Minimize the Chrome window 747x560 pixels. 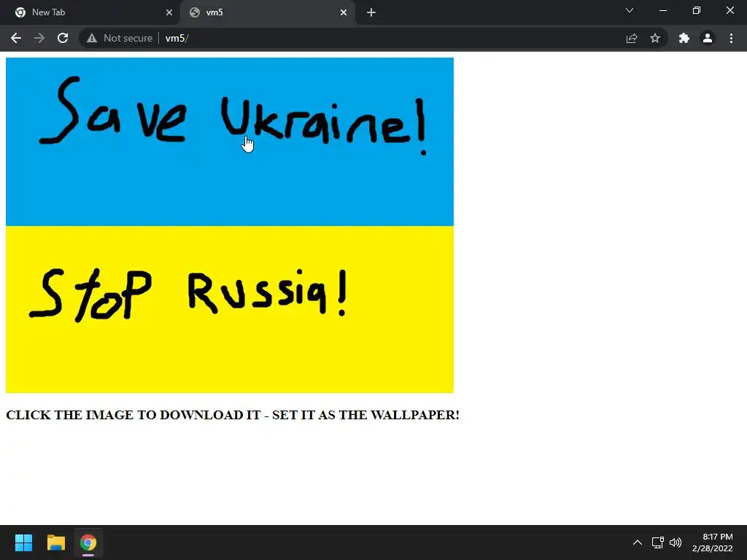pyautogui.click(x=663, y=10)
